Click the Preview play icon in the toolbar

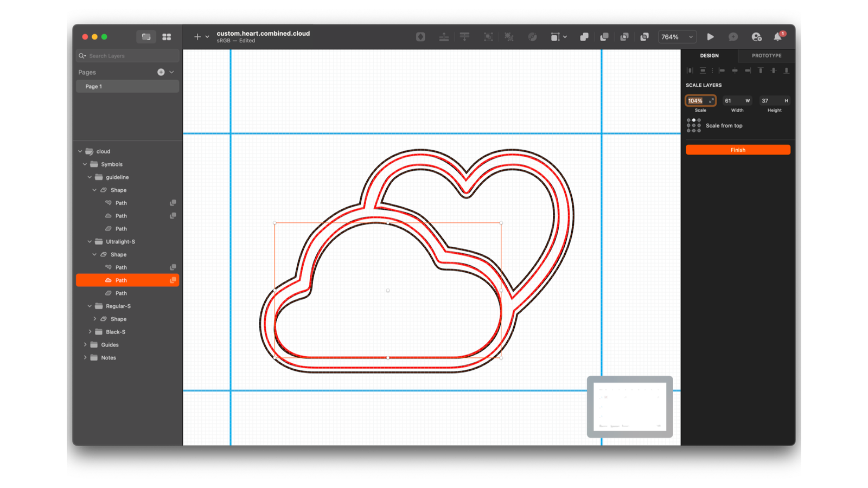[x=711, y=37]
